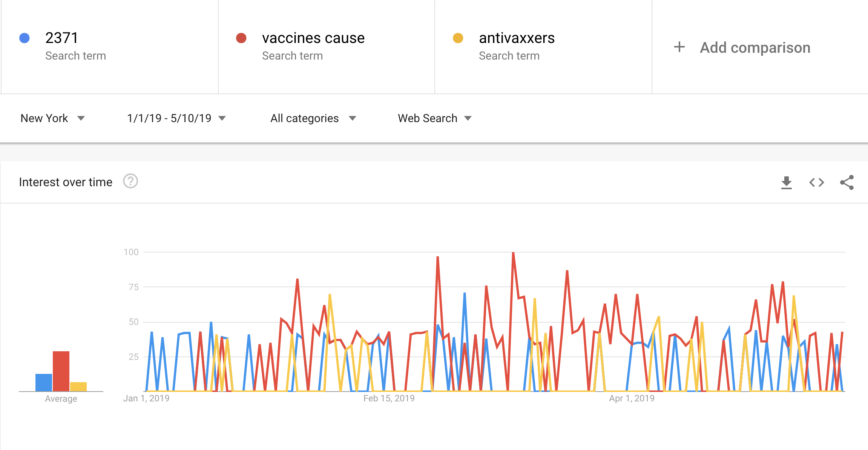Click the yellow average bar
868x450 pixels.
click(78, 387)
